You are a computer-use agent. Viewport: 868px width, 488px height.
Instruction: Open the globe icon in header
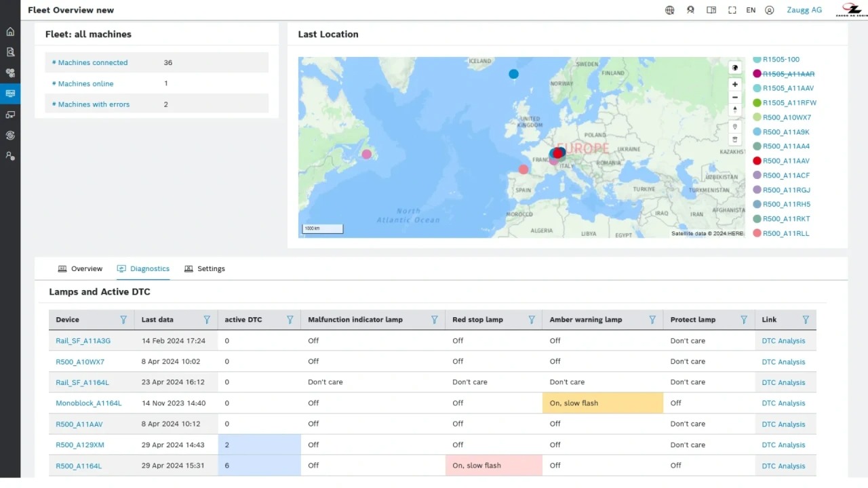click(x=670, y=10)
